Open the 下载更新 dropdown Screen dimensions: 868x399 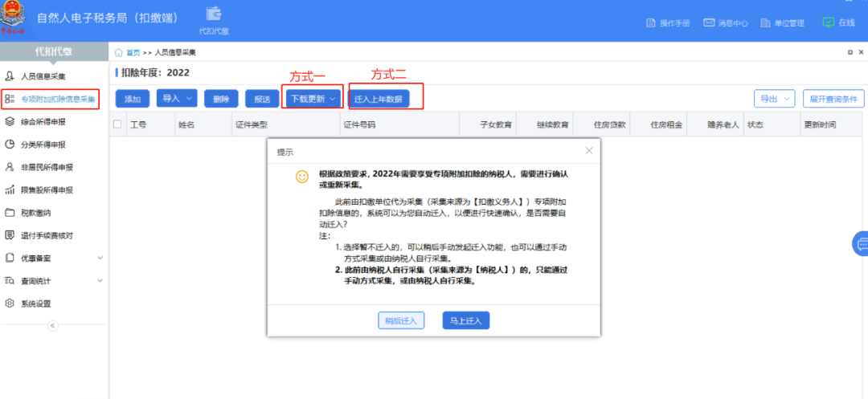313,99
